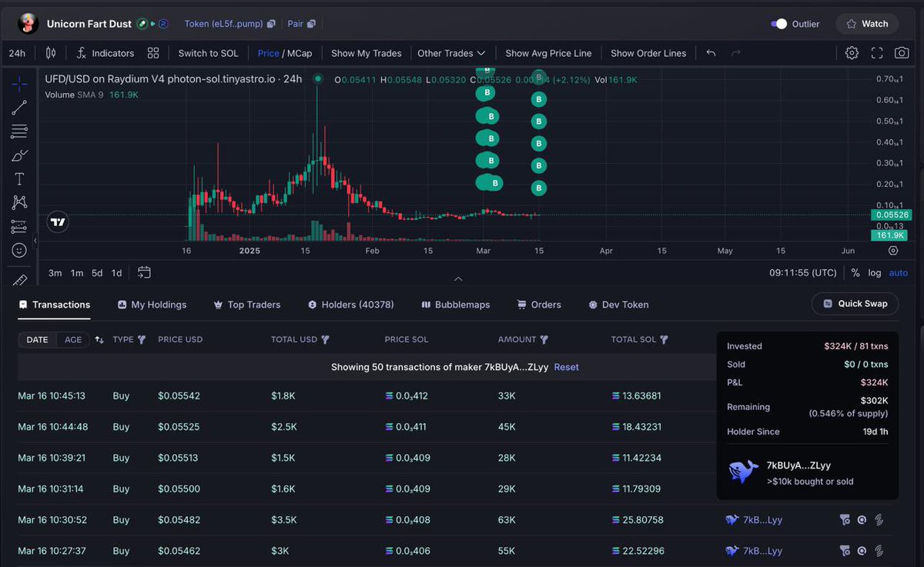Open the Other Trades dropdown
The width and height of the screenshot is (924, 567).
click(451, 53)
